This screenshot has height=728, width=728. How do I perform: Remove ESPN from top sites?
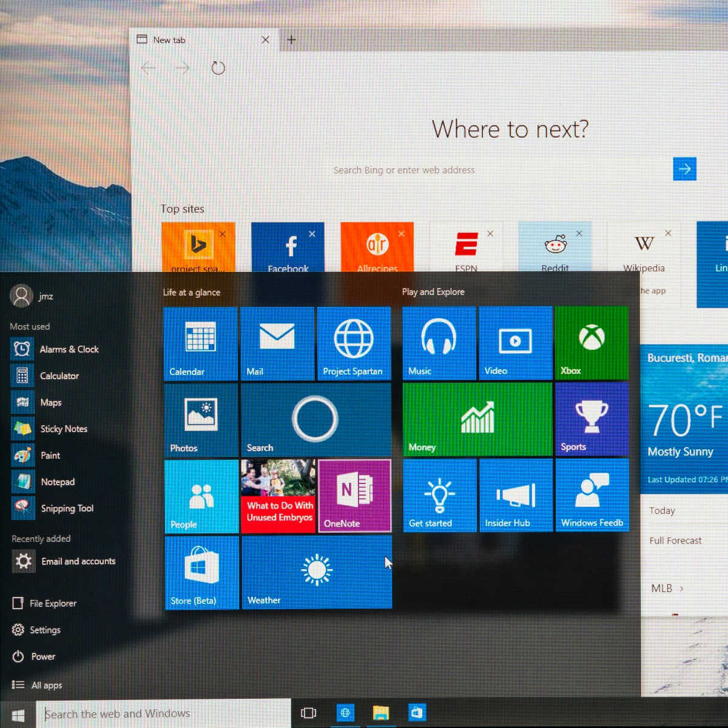point(490,234)
